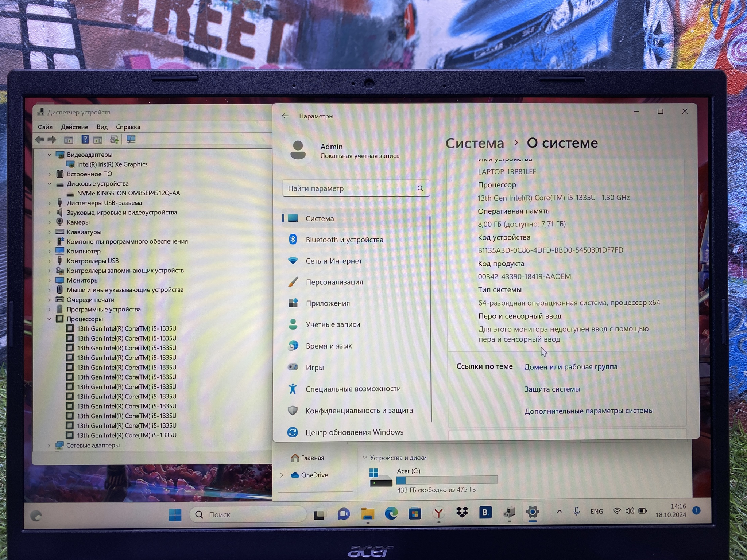Click the help question-mark toolbar icon
Image resolution: width=747 pixels, height=560 pixels.
[x=85, y=139]
